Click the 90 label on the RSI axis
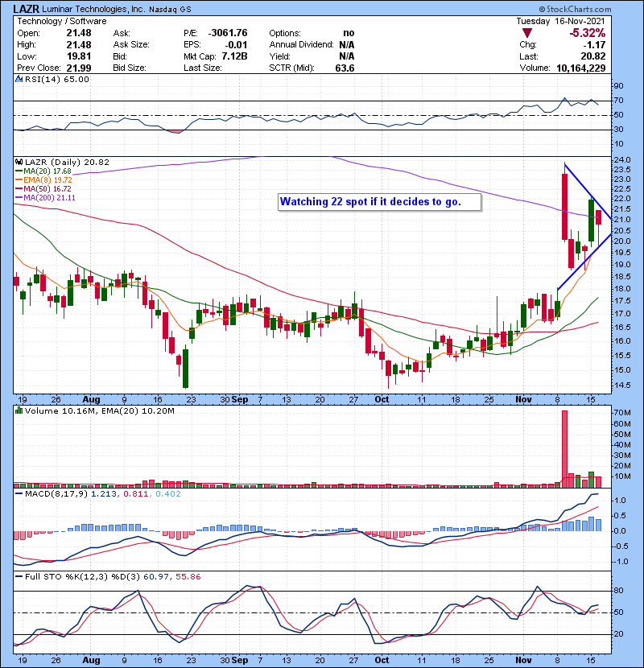The image size is (644, 668). 618,86
